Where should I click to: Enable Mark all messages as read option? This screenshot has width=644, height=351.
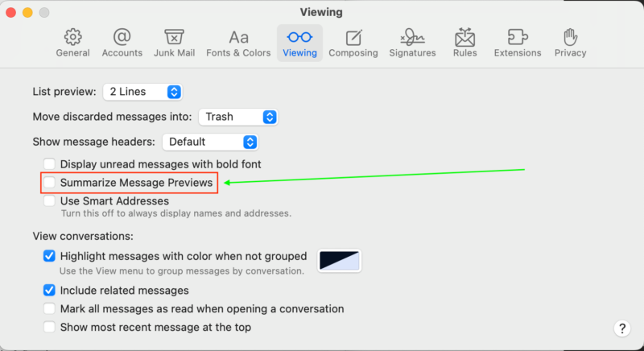click(49, 308)
